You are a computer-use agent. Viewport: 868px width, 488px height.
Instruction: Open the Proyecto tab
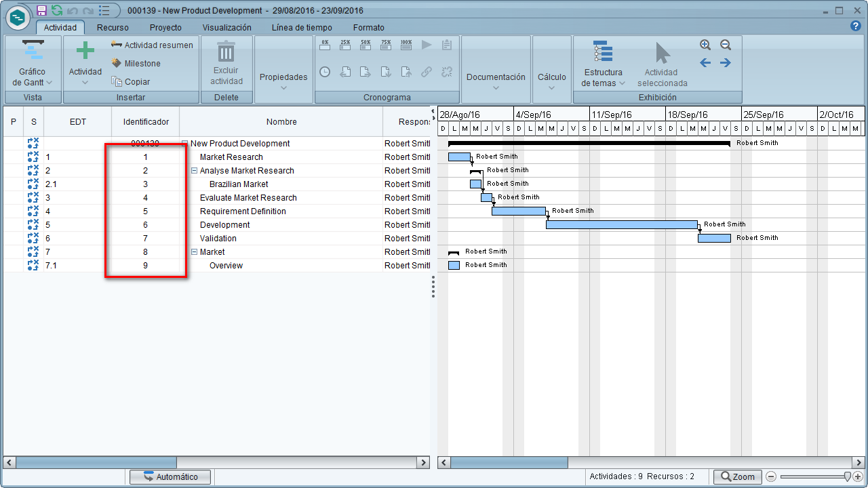tap(165, 28)
